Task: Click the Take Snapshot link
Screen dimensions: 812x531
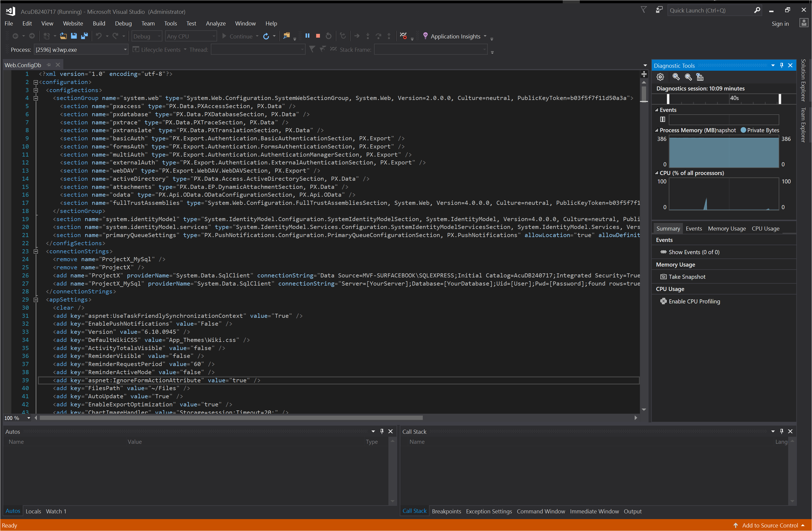Action: [x=687, y=277]
